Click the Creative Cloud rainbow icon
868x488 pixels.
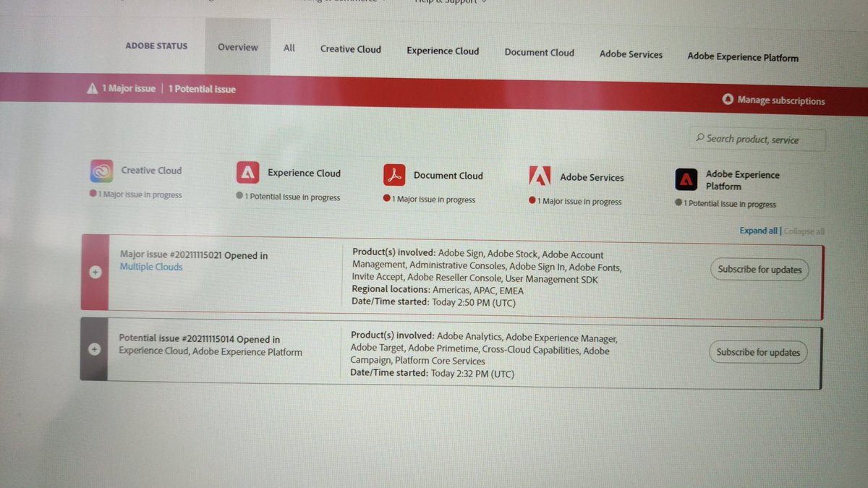102,171
